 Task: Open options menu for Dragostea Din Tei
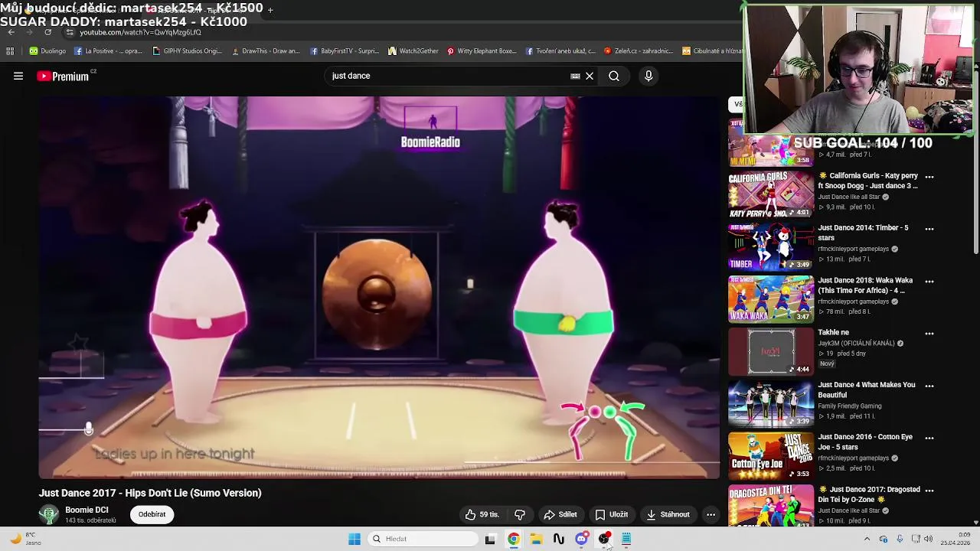point(929,491)
